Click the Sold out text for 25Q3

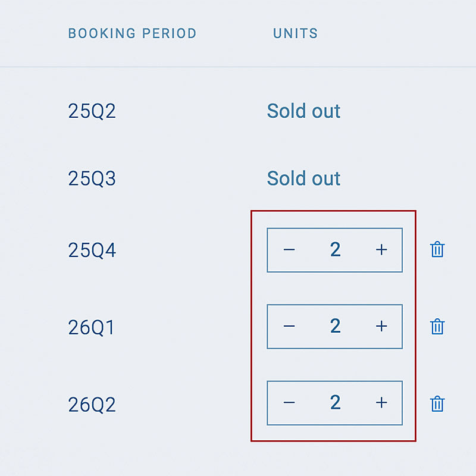click(x=303, y=178)
